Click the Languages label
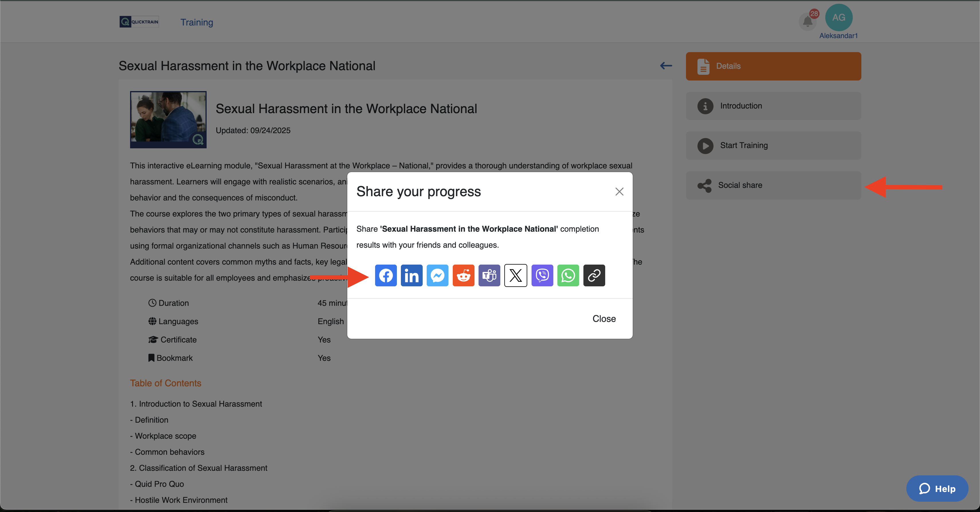980x512 pixels. tap(178, 321)
